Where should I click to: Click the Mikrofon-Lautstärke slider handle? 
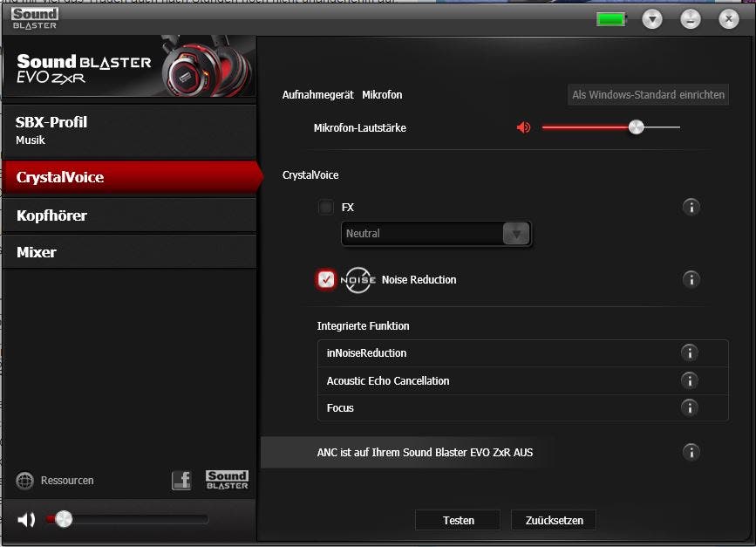(x=636, y=126)
